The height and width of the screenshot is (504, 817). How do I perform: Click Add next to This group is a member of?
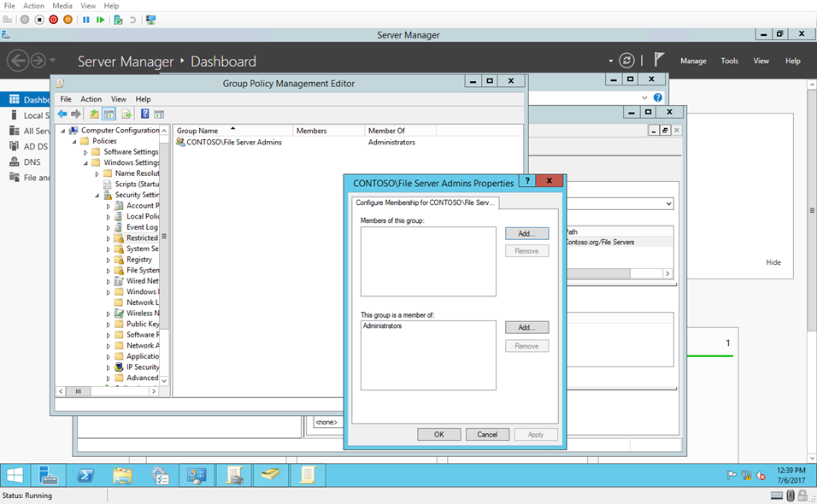tap(526, 327)
